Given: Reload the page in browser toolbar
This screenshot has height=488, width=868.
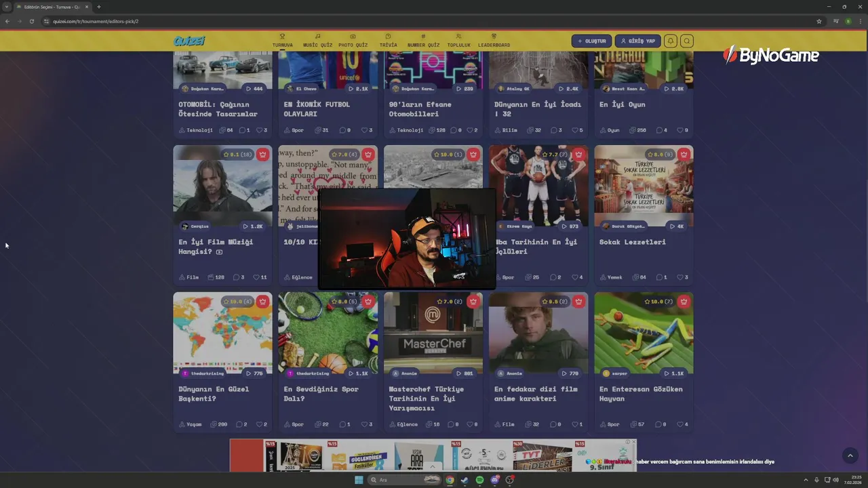Looking at the screenshot, I should click(x=31, y=21).
